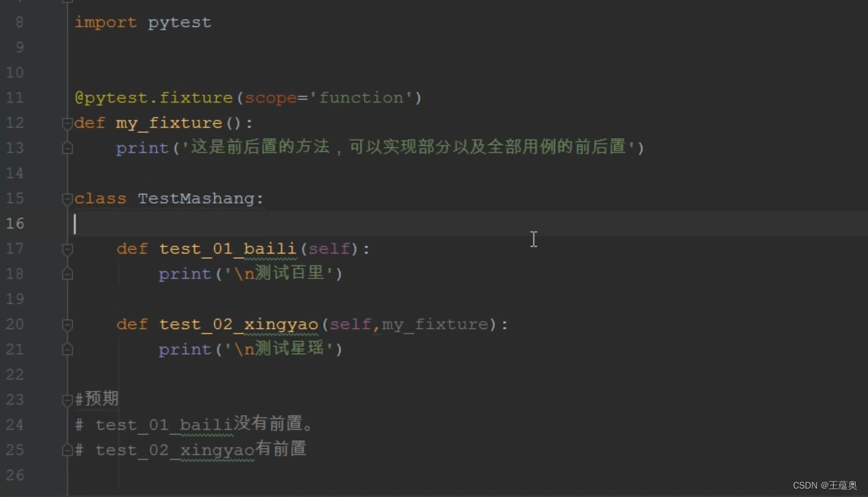Click the '\n测试百里' string
The height and width of the screenshot is (497, 868).
point(279,274)
